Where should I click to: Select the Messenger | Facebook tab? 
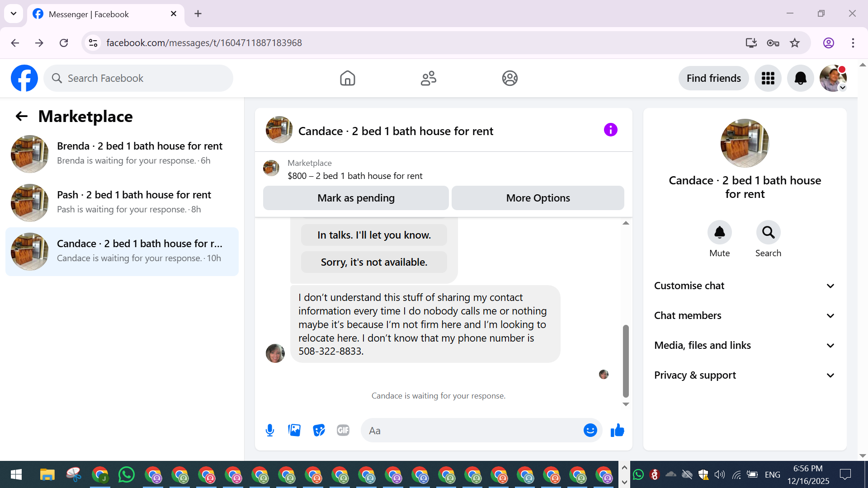click(106, 14)
